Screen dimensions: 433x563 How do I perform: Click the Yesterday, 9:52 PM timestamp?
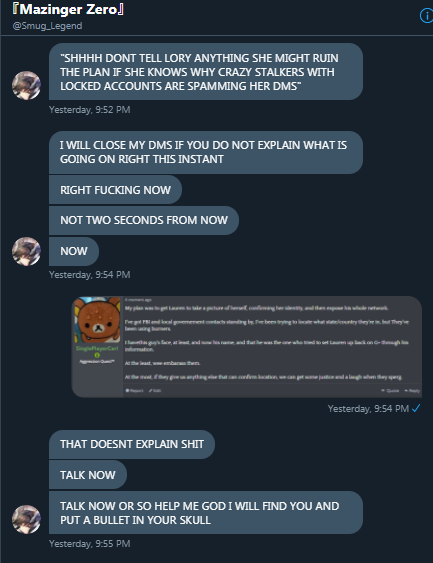coord(89,110)
